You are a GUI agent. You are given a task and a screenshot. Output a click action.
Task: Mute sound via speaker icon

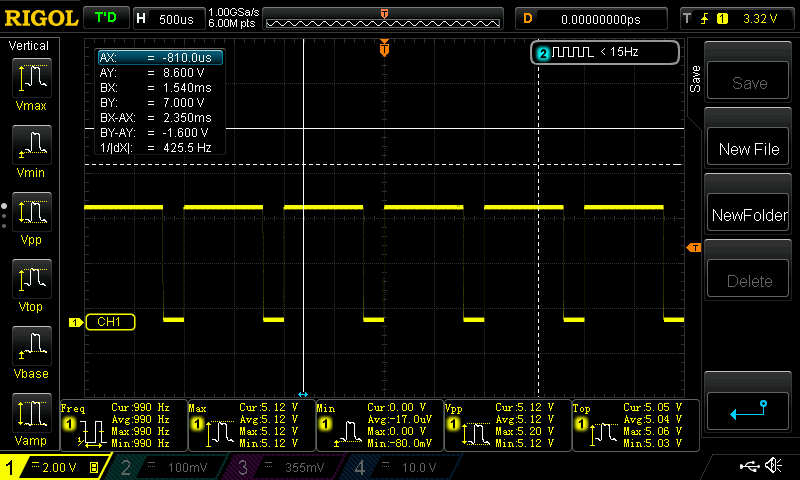(773, 466)
